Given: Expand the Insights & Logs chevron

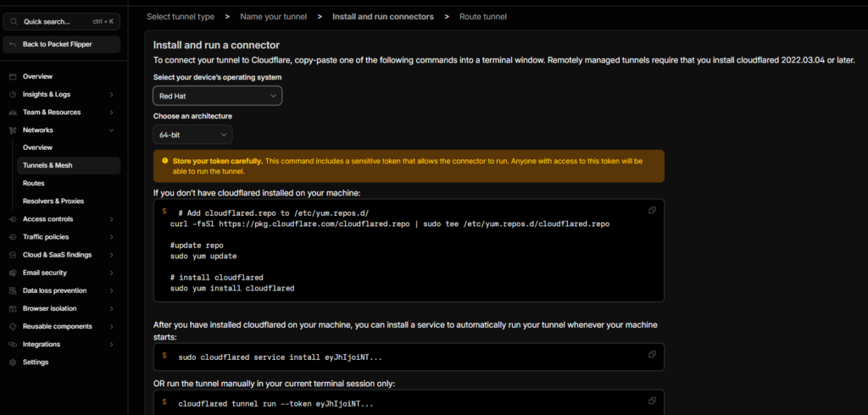Looking at the screenshot, I should point(111,95).
